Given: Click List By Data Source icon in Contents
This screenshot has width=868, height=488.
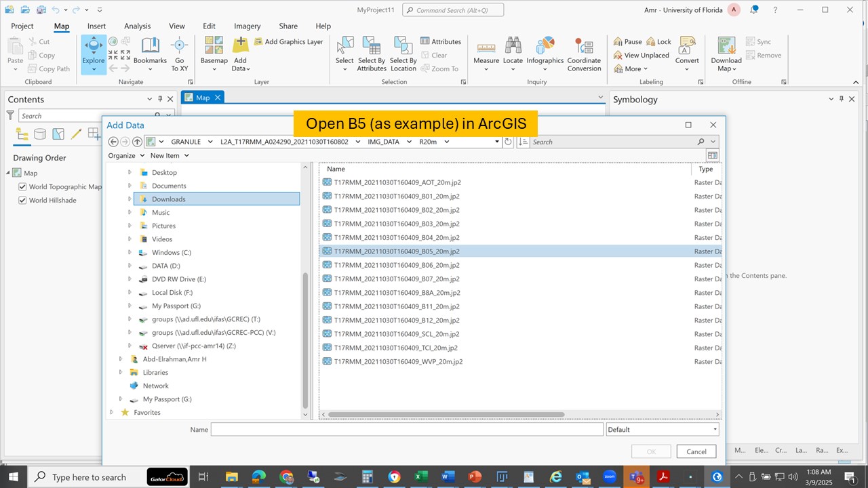Looking at the screenshot, I should click(x=40, y=134).
